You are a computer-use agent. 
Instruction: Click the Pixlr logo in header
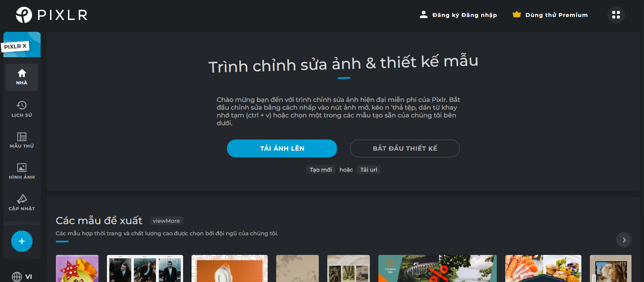point(51,15)
